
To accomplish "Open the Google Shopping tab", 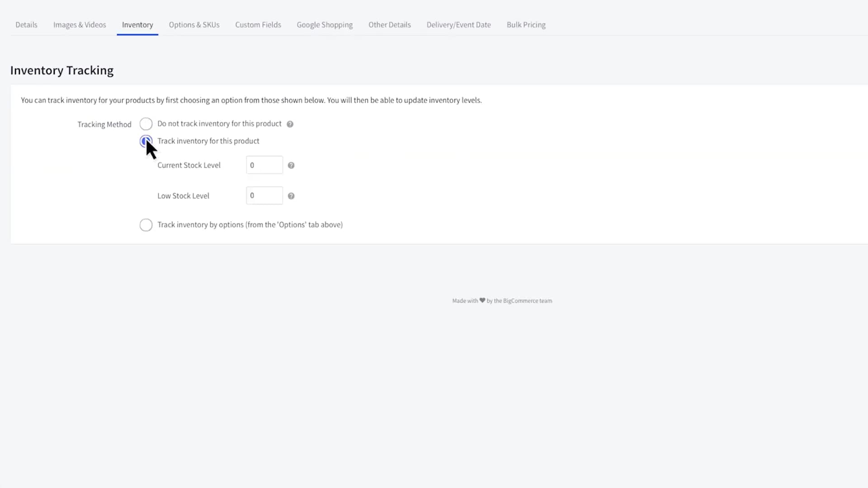I will (324, 25).
